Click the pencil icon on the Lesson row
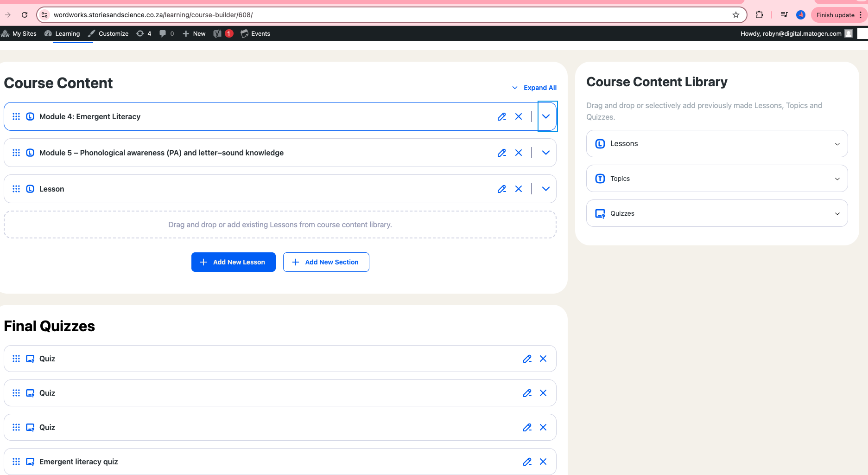868x475 pixels. (x=501, y=189)
